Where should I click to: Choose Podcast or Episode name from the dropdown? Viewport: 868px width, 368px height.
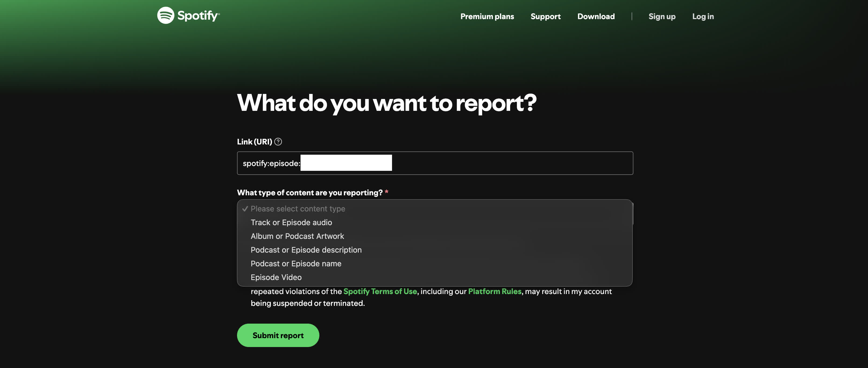point(296,264)
